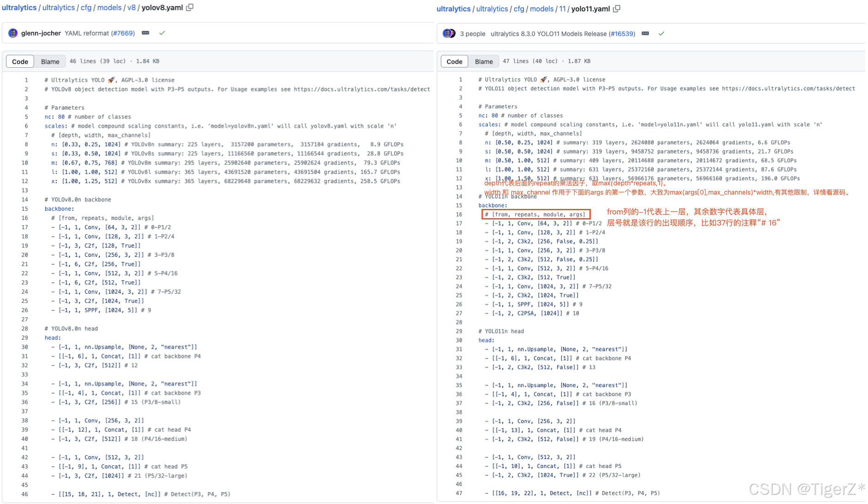Image resolution: width=868 pixels, height=504 pixels.
Task: Click 'backbone:' key in yolov8 file
Action: click(x=59, y=209)
